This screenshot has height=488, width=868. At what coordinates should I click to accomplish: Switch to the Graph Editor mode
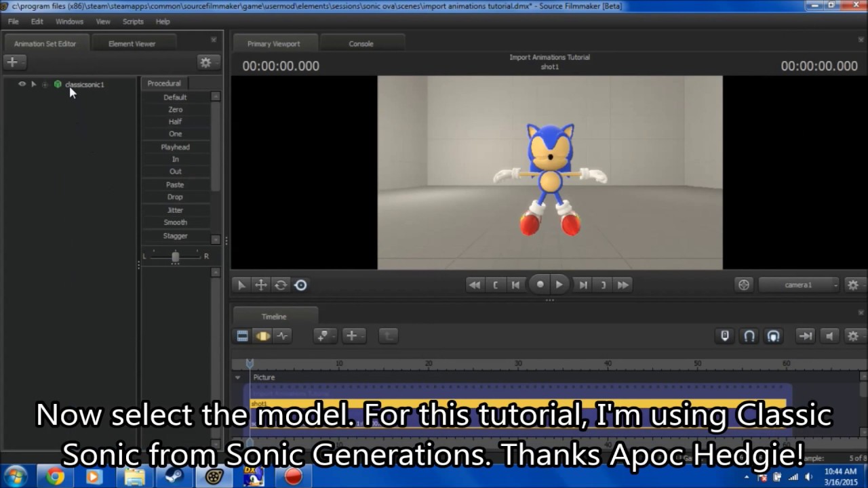click(282, 335)
